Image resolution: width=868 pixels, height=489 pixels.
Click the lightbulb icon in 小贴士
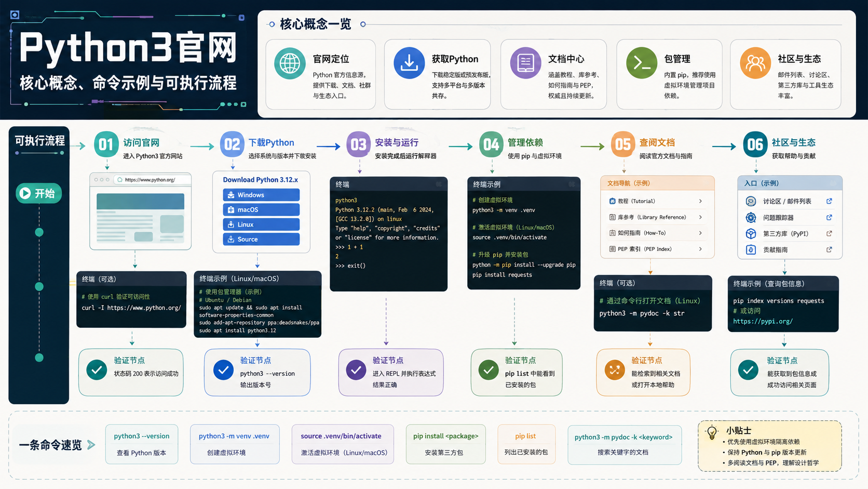tap(712, 432)
